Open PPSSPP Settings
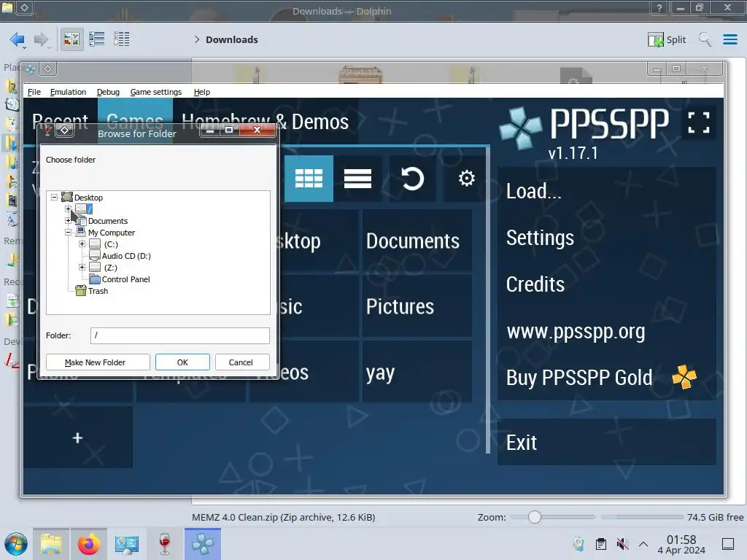747x560 pixels. pos(606,238)
